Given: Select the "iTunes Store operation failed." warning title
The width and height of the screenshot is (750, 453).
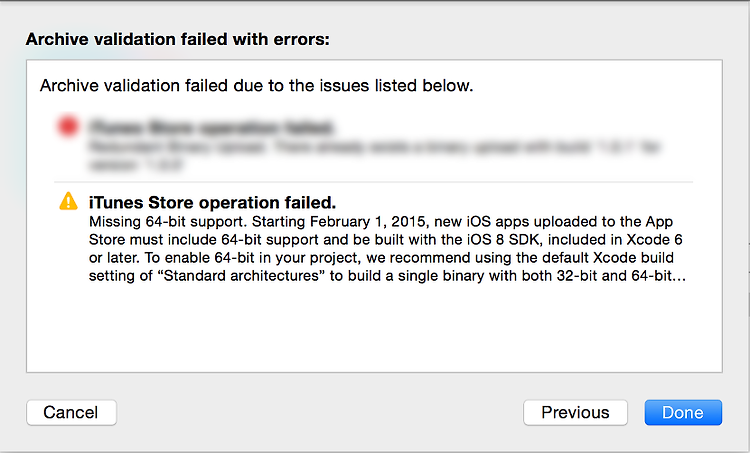Looking at the screenshot, I should pyautogui.click(x=212, y=203).
